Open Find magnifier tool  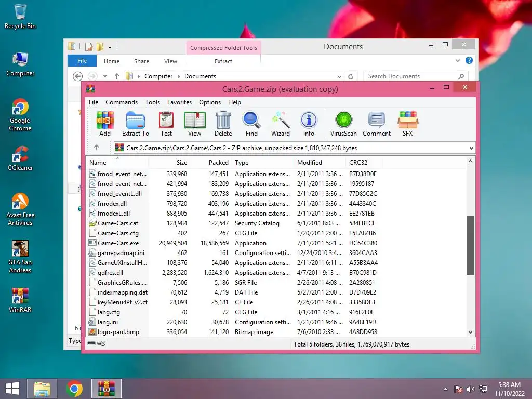tap(251, 124)
